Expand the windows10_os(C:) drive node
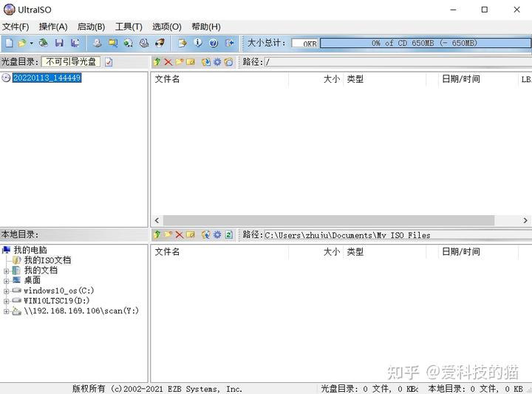The width and height of the screenshot is (532, 394). pyautogui.click(x=6, y=291)
